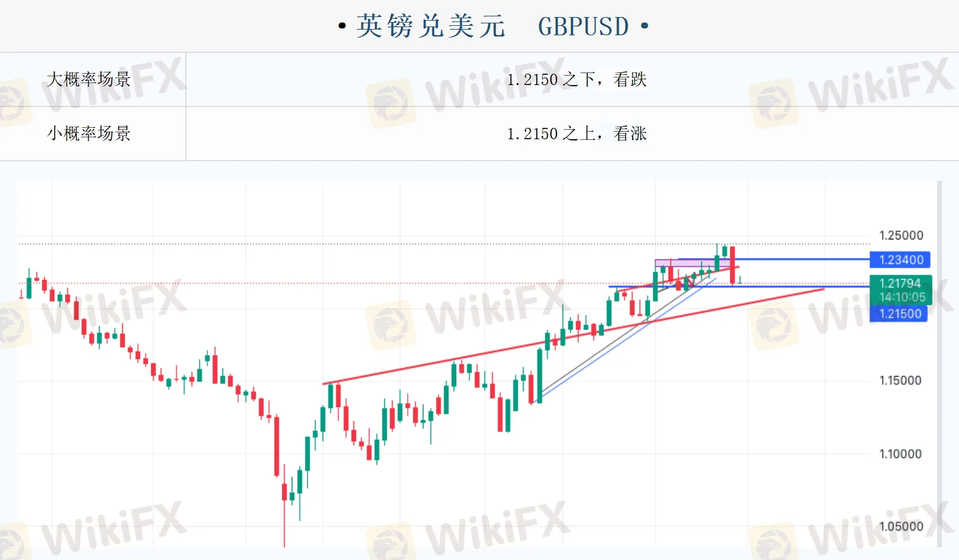Click the large red candle at the peak
959x560 pixels.
(x=732, y=265)
